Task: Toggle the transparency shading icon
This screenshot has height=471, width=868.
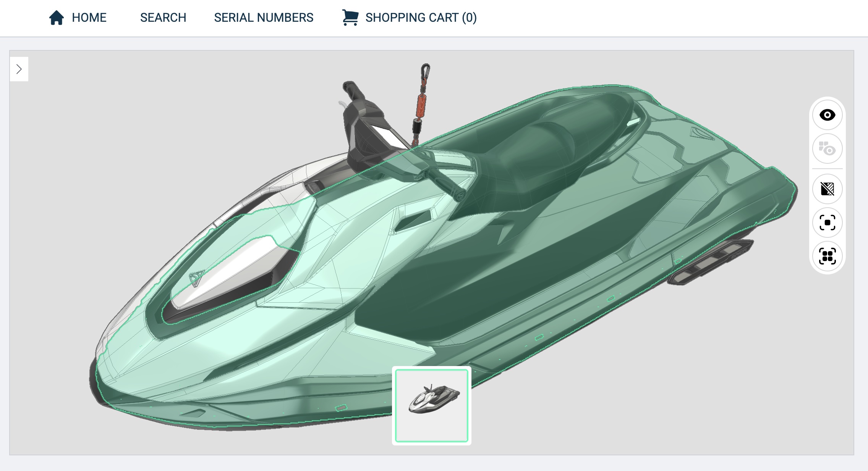Action: pos(827,189)
